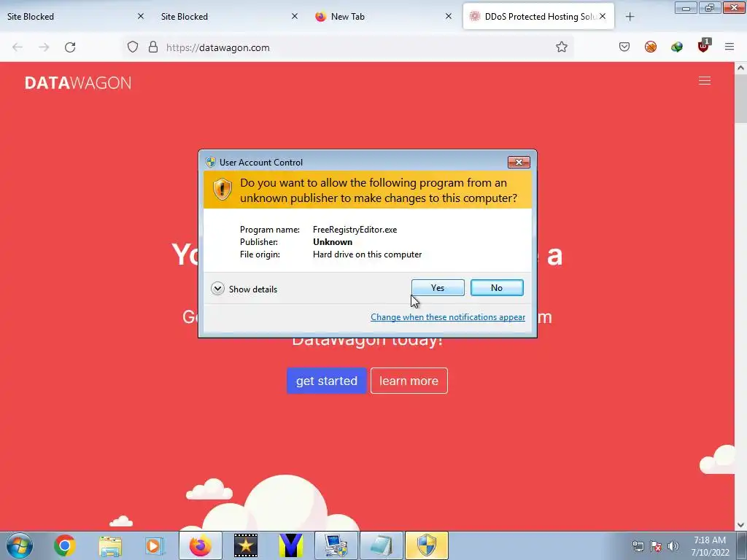
Task: Switch to Firefox taskbar button
Action: 201,545
